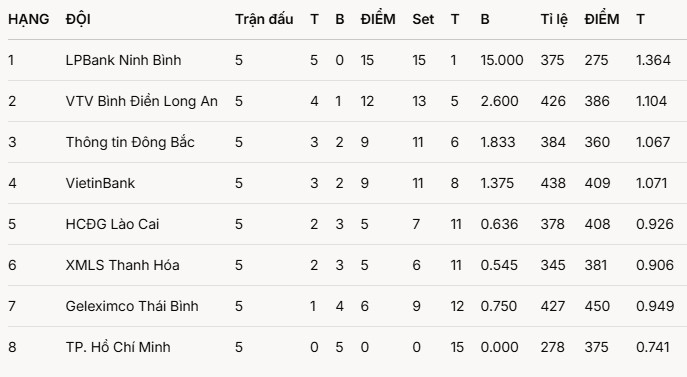This screenshot has height=377, width=687.
Task: Select XMLS Thanh Hóa in standings
Action: point(122,265)
